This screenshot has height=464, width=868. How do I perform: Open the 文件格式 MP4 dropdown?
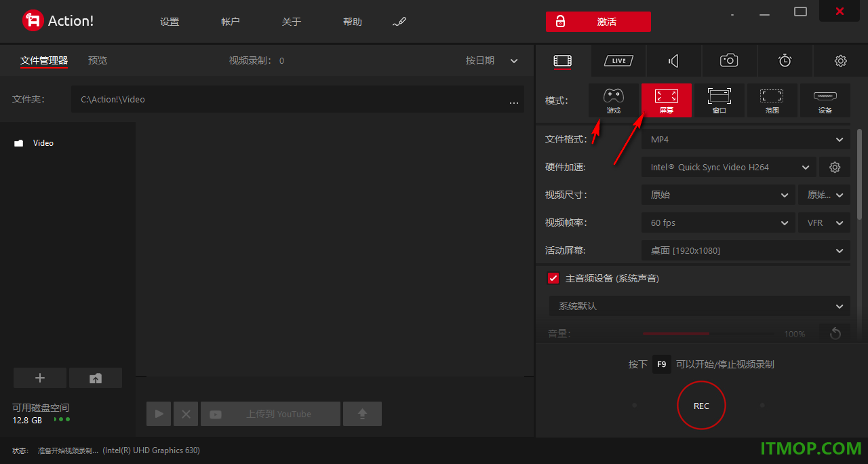[x=746, y=139]
